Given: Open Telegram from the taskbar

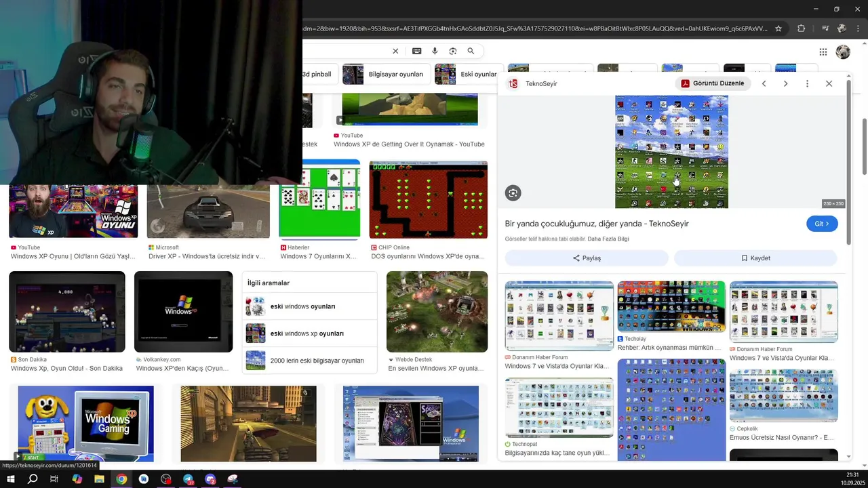Looking at the screenshot, I should pyautogui.click(x=188, y=479).
